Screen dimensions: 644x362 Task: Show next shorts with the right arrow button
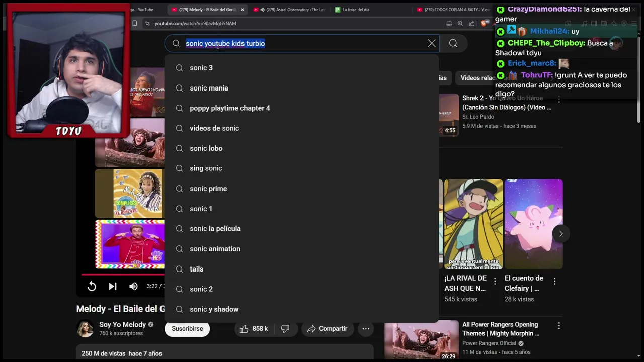560,234
